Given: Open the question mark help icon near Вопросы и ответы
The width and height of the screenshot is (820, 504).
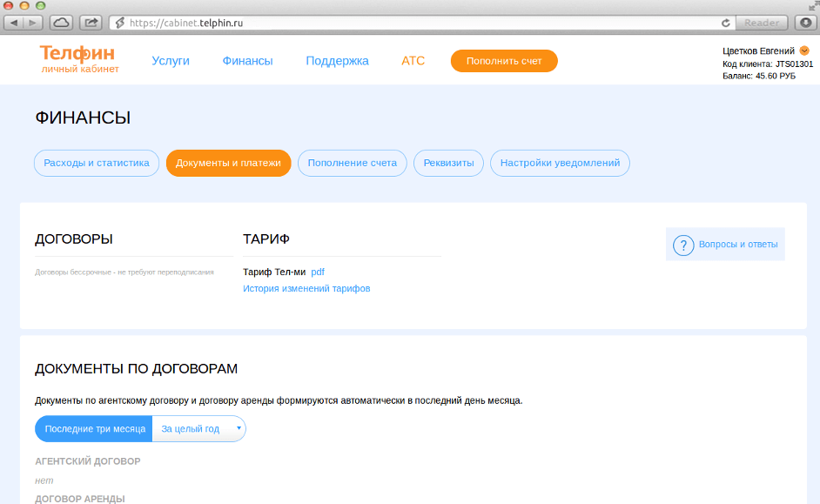Looking at the screenshot, I should point(682,245).
